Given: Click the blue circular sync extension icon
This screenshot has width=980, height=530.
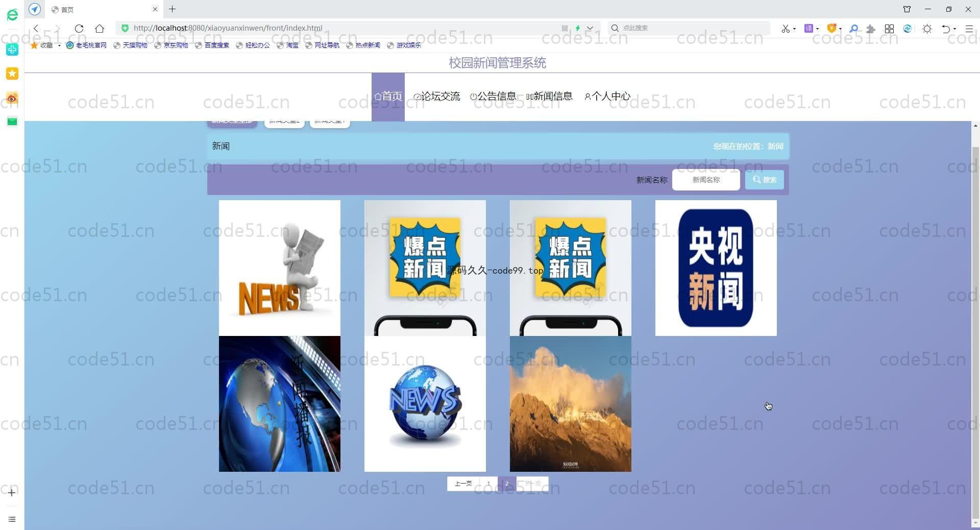Looking at the screenshot, I should (x=908, y=29).
